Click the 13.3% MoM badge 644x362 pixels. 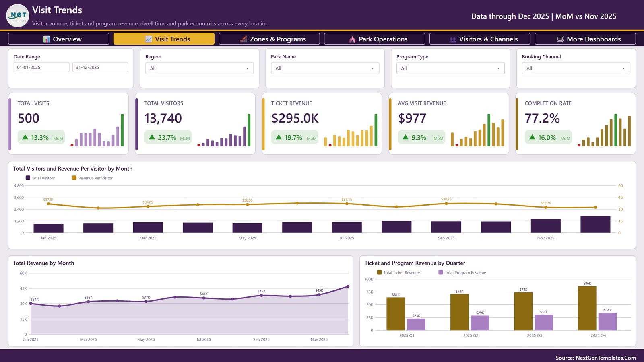[41, 137]
